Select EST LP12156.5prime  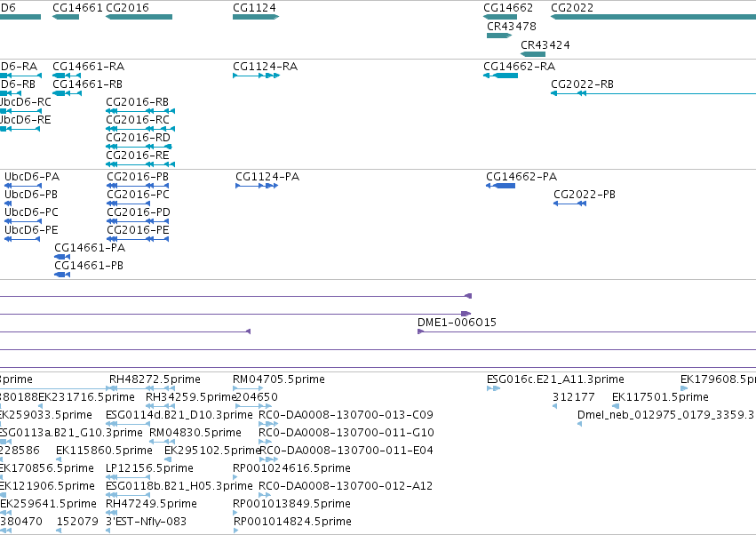click(149, 468)
